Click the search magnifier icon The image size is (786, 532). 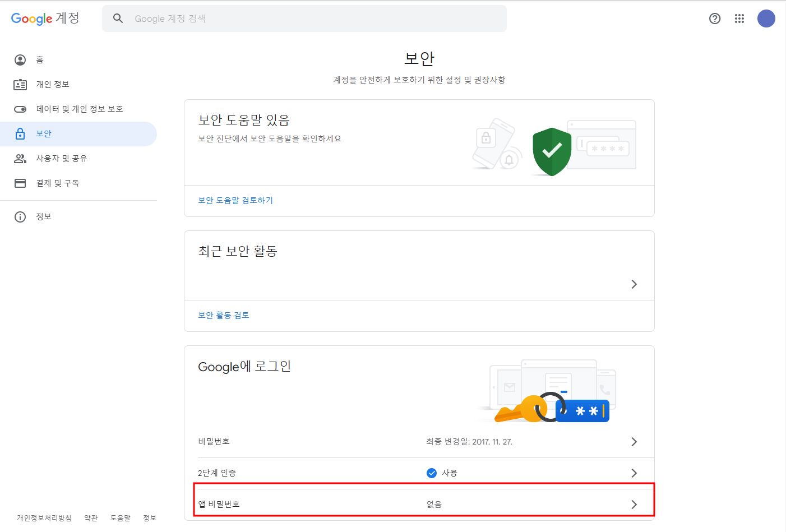(118, 18)
